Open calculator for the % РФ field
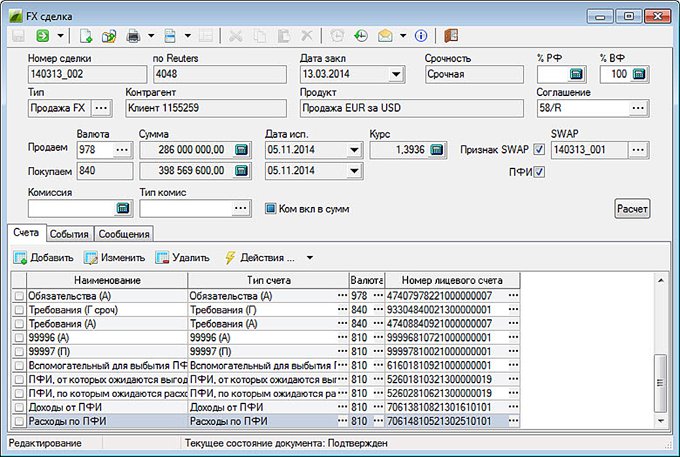 click(576, 75)
